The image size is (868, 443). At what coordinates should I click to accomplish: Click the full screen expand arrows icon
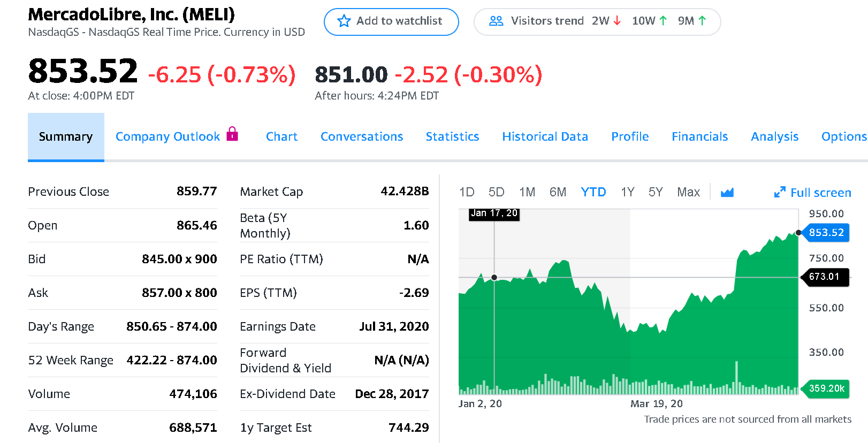(780, 192)
